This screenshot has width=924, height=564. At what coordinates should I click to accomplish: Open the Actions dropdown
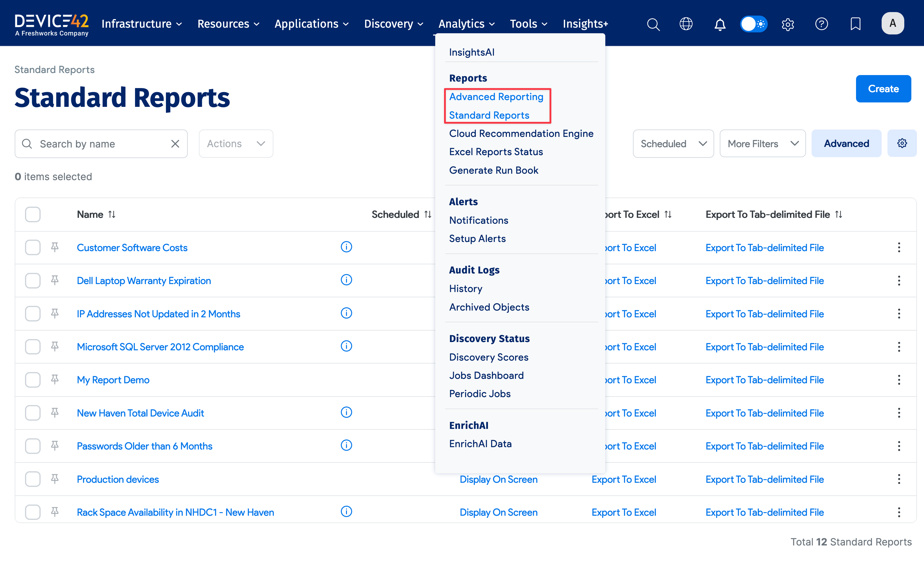click(x=235, y=143)
